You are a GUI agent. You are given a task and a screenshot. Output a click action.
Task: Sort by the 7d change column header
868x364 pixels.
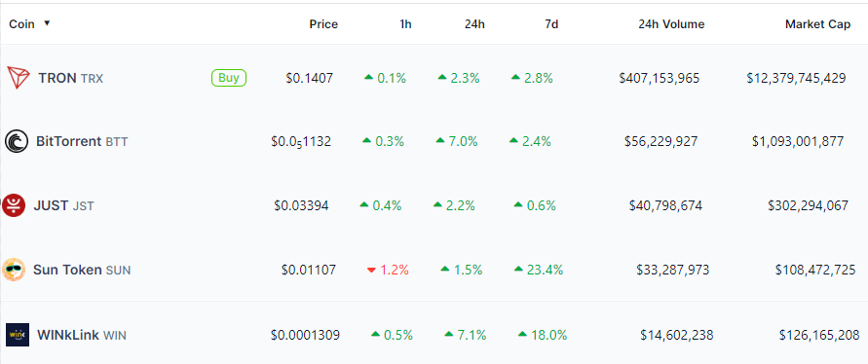pyautogui.click(x=551, y=24)
